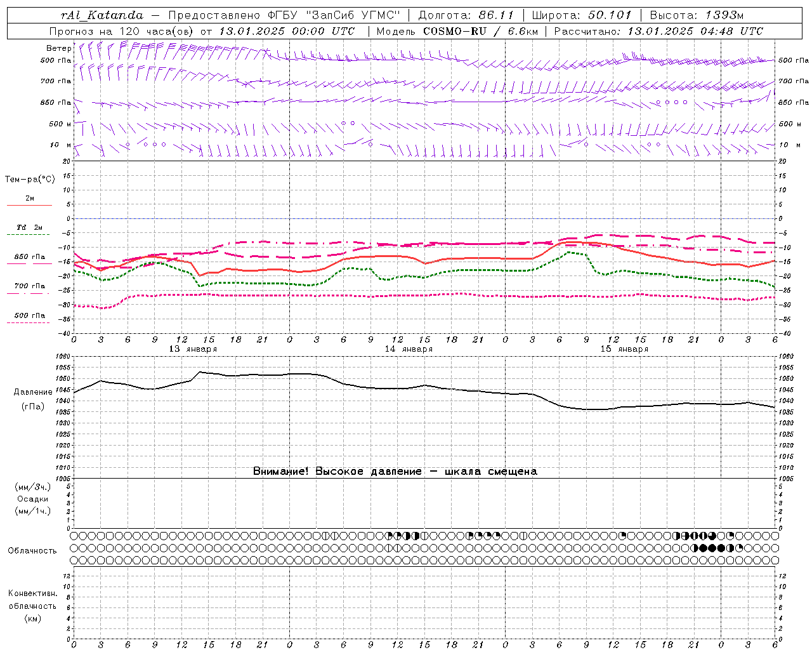Click the (км) unit label for convective cloudiness
This screenshot has width=812, height=650.
click(33, 618)
